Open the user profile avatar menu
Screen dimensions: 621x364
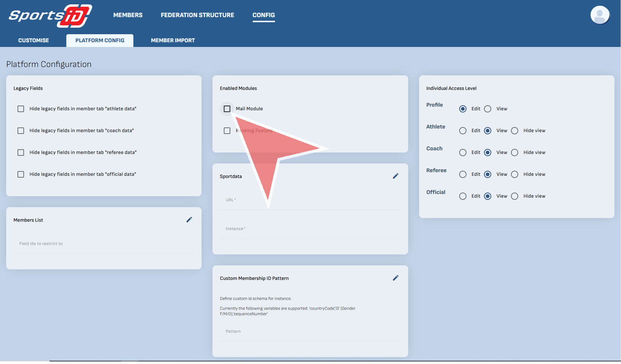(x=599, y=15)
